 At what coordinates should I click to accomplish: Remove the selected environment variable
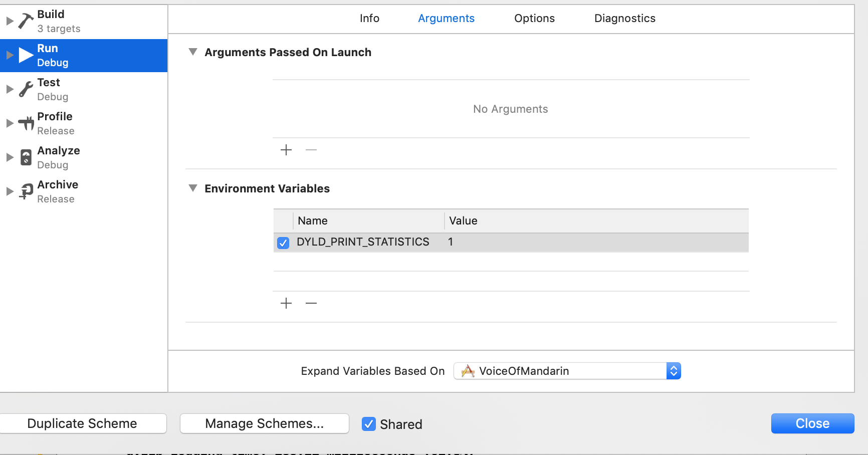[x=311, y=303]
